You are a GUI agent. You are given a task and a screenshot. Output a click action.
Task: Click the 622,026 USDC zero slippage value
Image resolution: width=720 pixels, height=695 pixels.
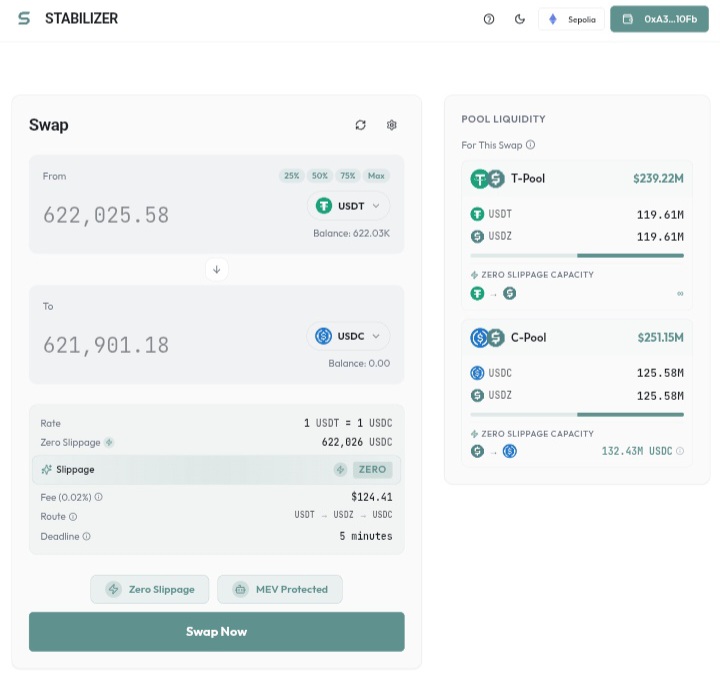(x=357, y=442)
